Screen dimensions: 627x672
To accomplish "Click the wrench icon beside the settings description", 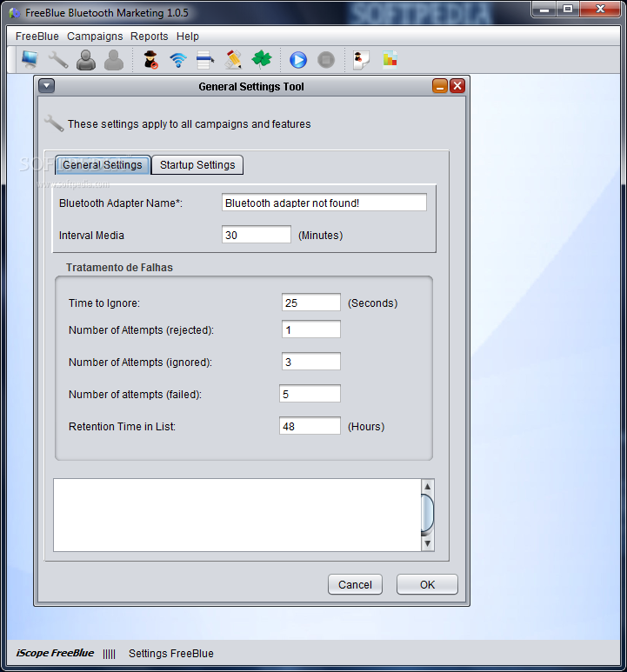I will pos(54,123).
